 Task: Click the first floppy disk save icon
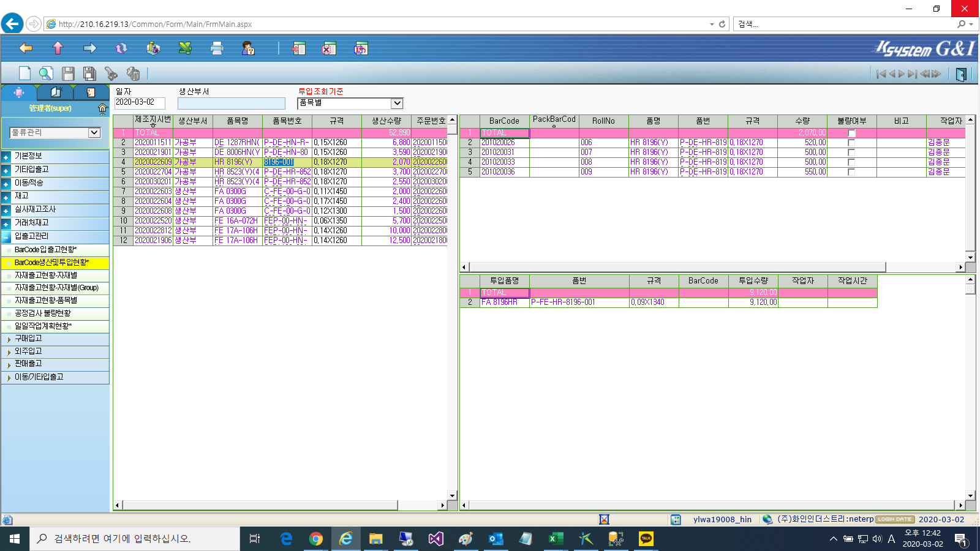click(68, 73)
